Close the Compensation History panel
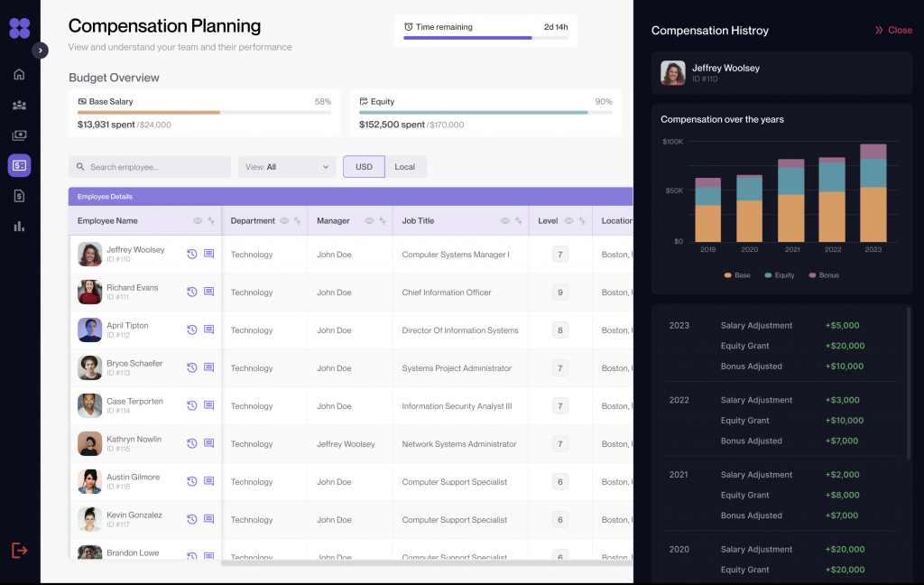This screenshot has width=924, height=585. pyautogui.click(x=892, y=30)
